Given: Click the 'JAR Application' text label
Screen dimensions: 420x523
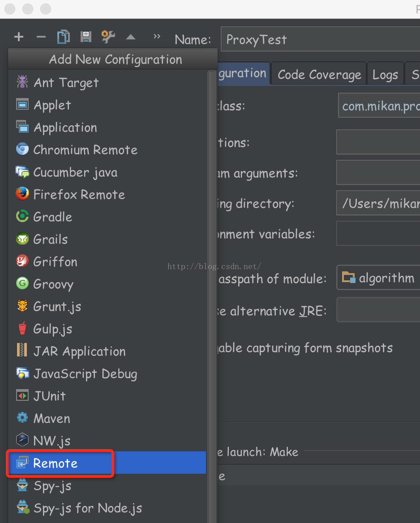Looking at the screenshot, I should [x=79, y=351].
